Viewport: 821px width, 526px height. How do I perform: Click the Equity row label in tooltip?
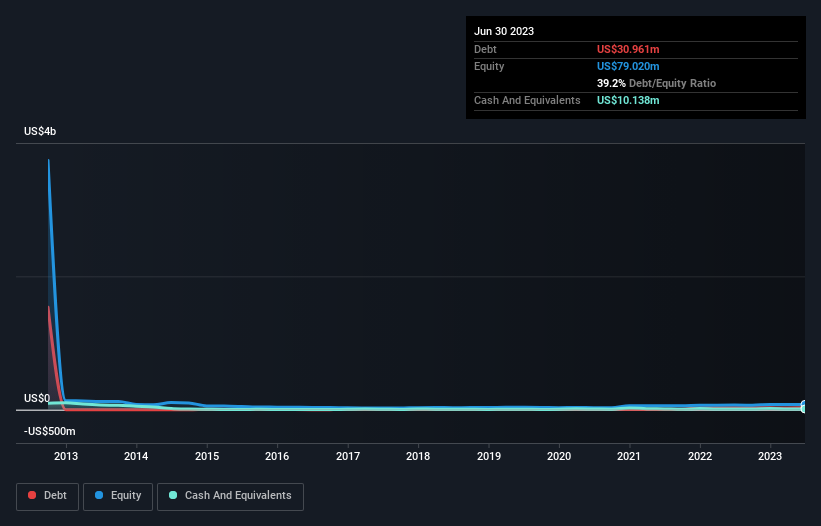[x=489, y=66]
